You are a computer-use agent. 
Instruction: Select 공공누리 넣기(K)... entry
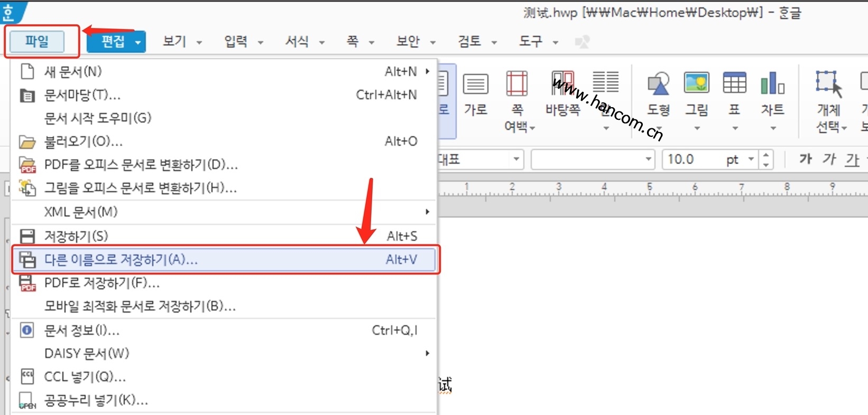[224, 400]
